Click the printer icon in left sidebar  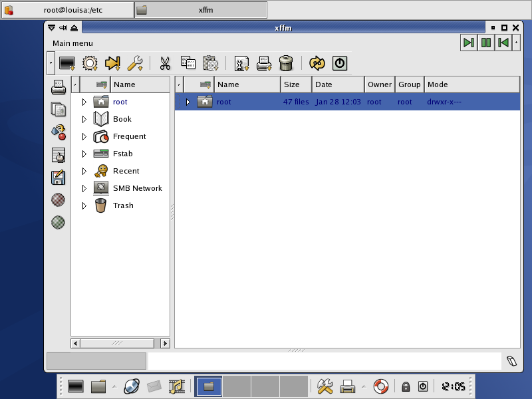(x=59, y=86)
